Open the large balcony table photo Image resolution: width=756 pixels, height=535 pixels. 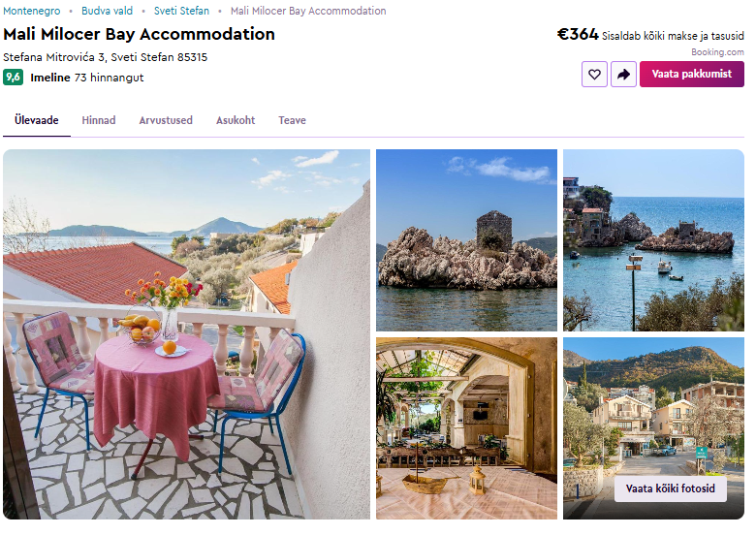click(187, 334)
